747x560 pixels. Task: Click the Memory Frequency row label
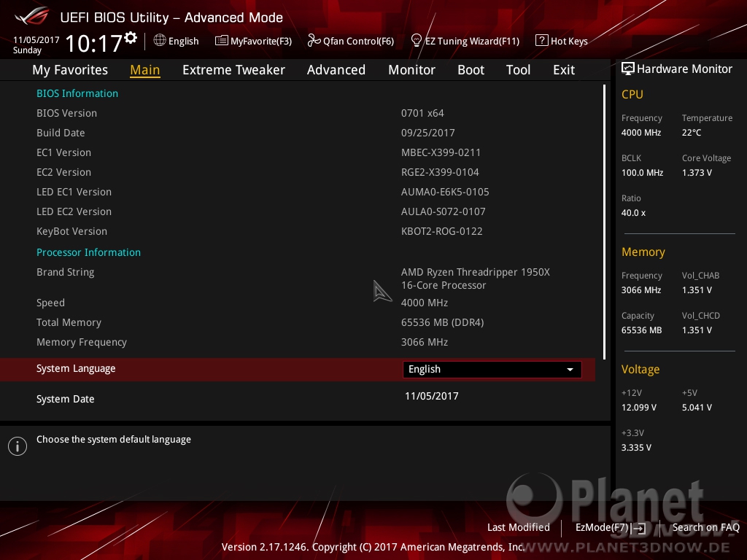pyautogui.click(x=82, y=343)
